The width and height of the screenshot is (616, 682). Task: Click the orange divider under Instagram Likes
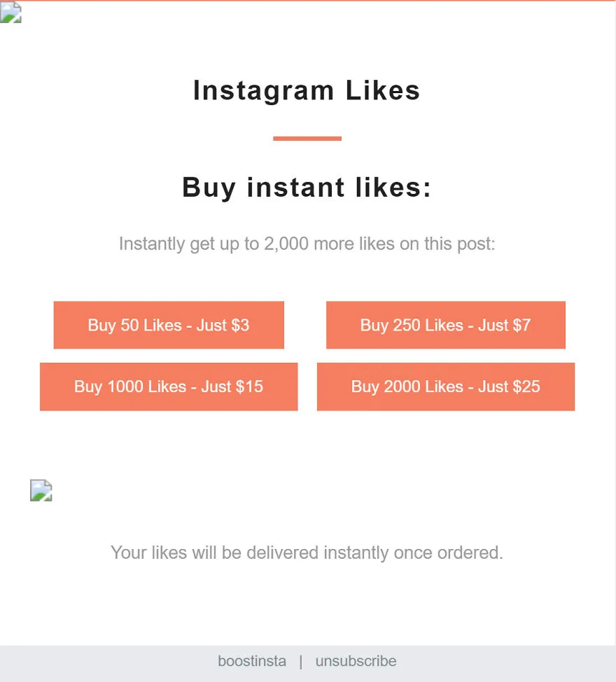tap(307, 139)
